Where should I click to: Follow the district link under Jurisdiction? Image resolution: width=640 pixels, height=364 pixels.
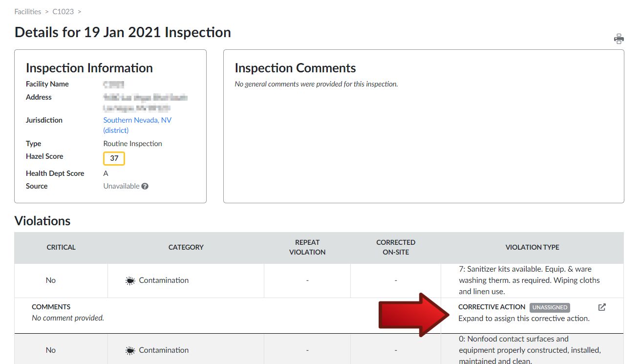115,130
